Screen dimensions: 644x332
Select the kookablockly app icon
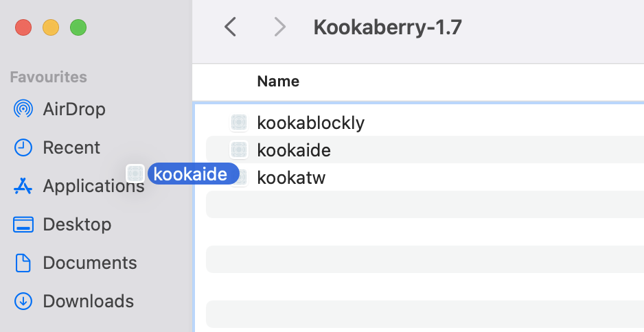tap(239, 123)
